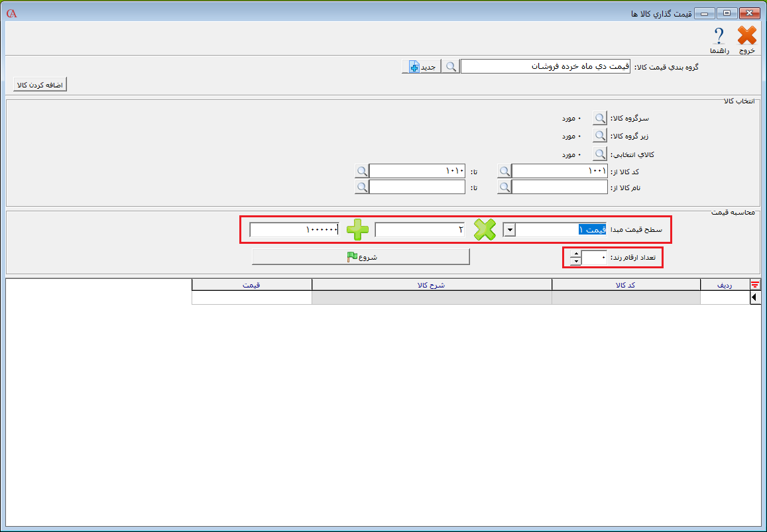Click the price (قیمت) column header
This screenshot has width=767, height=532.
click(x=251, y=285)
